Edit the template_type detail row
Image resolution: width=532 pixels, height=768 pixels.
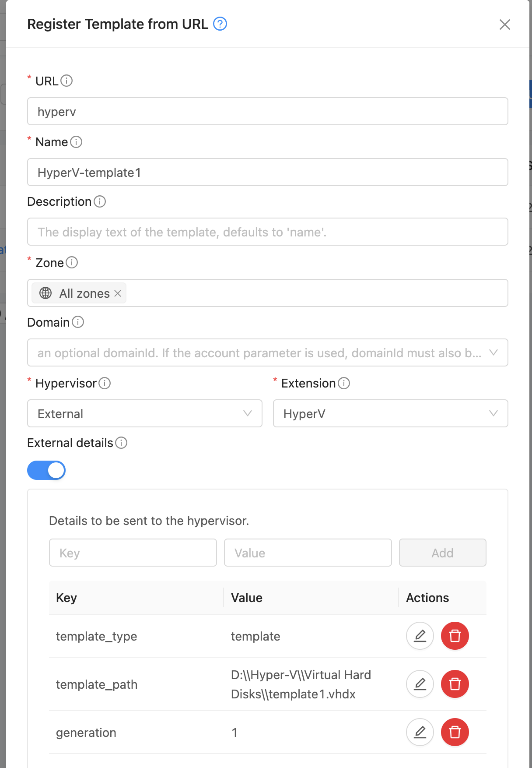coord(420,636)
